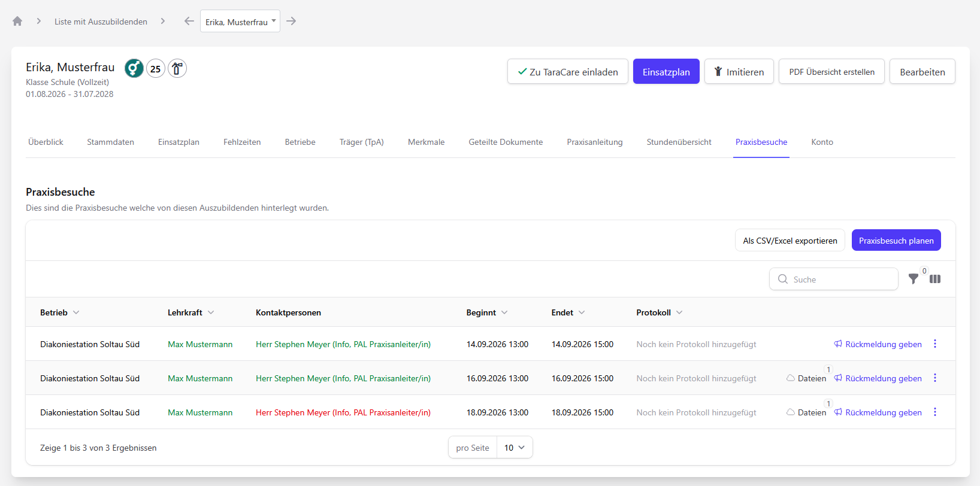Open the three-dot menu for the 14.09.2026 visit
980x486 pixels.
coord(935,344)
